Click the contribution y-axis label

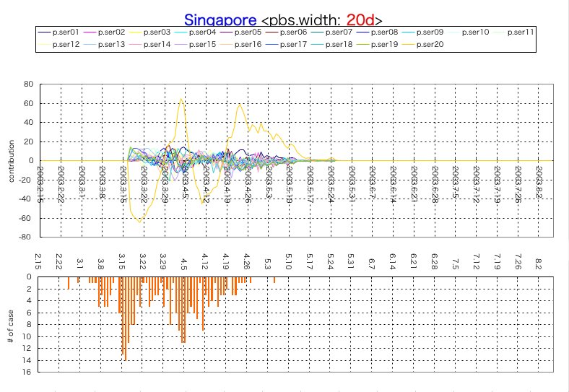[12, 161]
